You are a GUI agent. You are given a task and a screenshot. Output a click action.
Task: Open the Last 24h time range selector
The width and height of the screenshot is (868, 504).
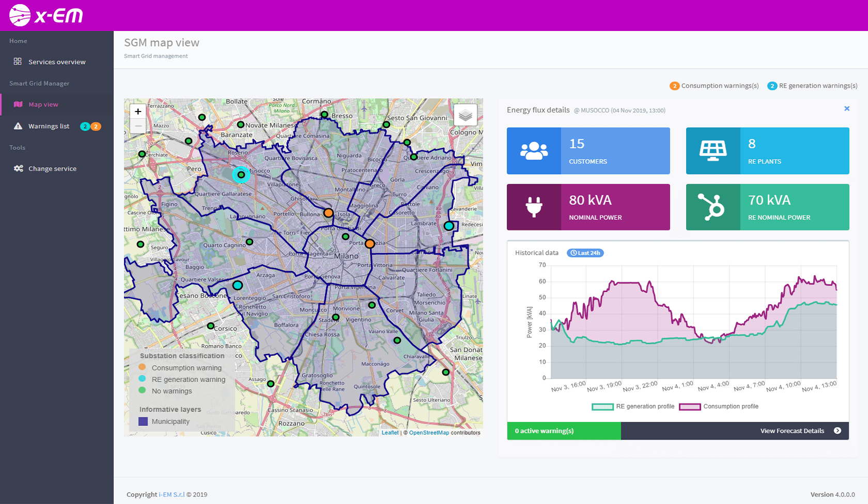coord(585,253)
